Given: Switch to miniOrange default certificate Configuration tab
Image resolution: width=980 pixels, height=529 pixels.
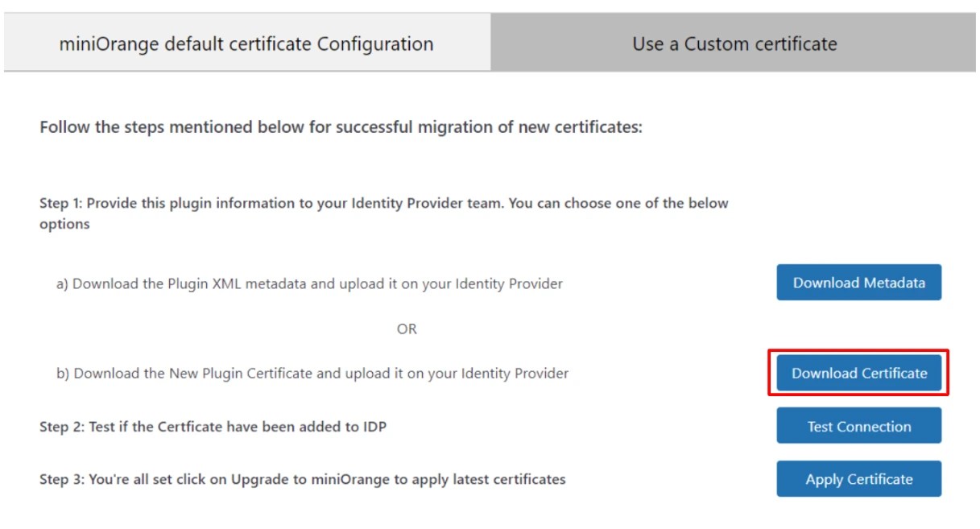Looking at the screenshot, I should [x=244, y=45].
